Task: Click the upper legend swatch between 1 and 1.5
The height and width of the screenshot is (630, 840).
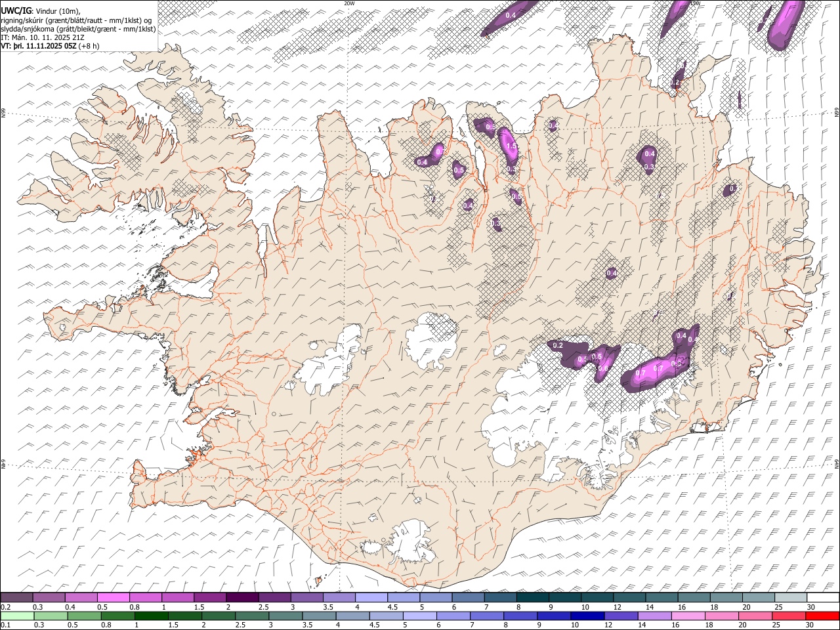Action: pos(178,597)
